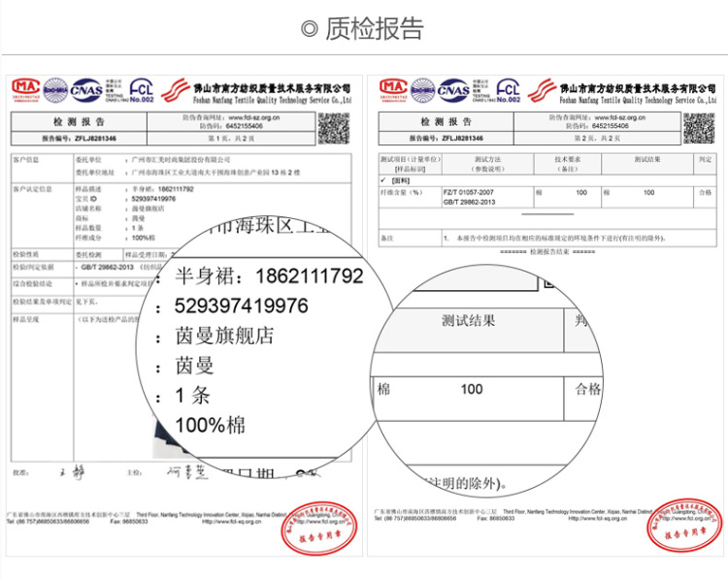This screenshot has width=728, height=579.
Task: Click the red 报告专用章 stamp on page 2
Action: [x=684, y=526]
